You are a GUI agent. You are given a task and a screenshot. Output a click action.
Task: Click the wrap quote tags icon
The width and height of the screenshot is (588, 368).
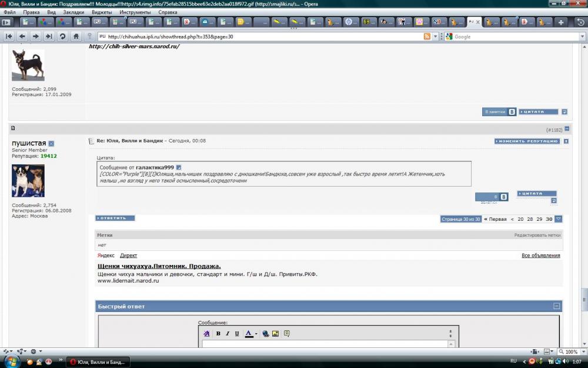287,333
